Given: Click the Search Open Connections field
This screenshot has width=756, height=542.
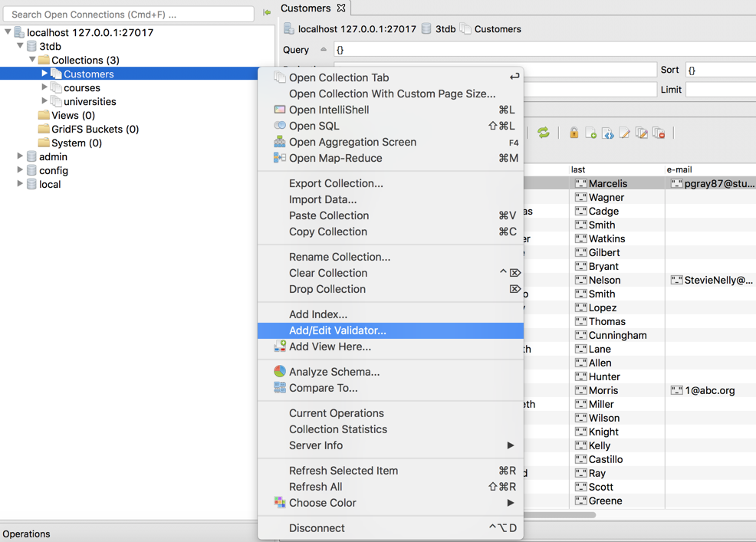Looking at the screenshot, I should [x=128, y=15].
